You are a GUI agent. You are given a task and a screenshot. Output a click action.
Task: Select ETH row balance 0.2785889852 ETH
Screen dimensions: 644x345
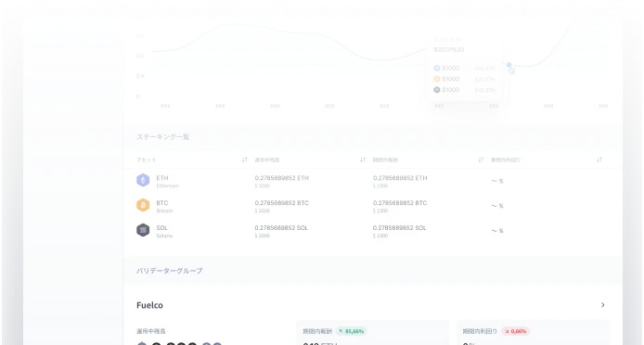click(282, 178)
